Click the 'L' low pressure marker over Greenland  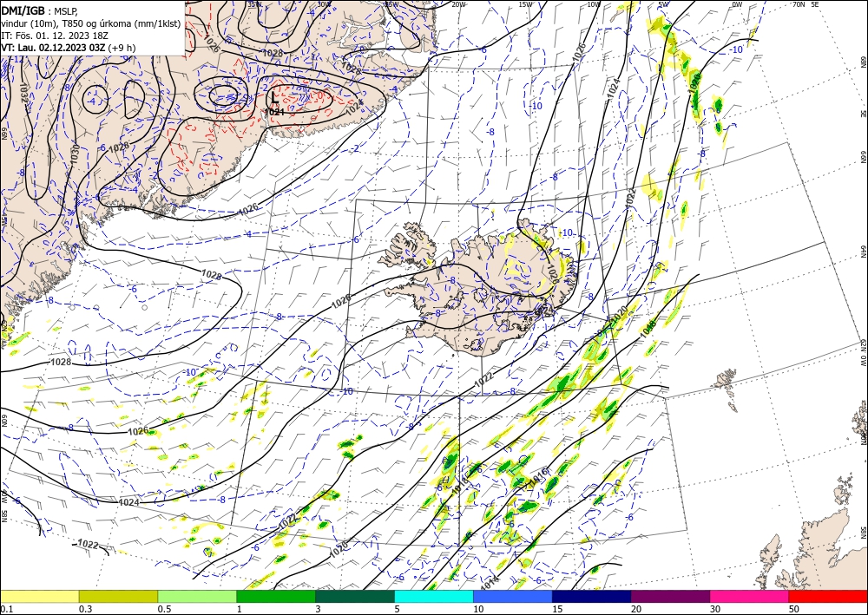(x=274, y=98)
